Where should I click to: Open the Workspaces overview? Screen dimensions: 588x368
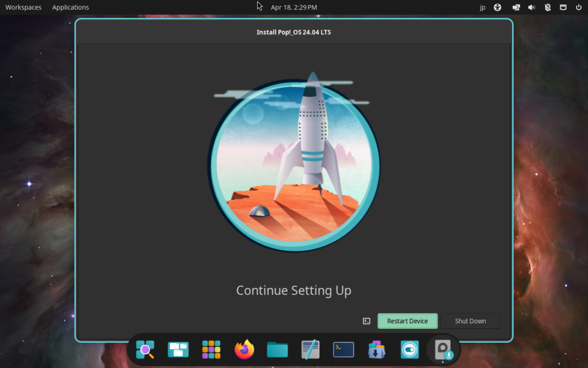24,7
